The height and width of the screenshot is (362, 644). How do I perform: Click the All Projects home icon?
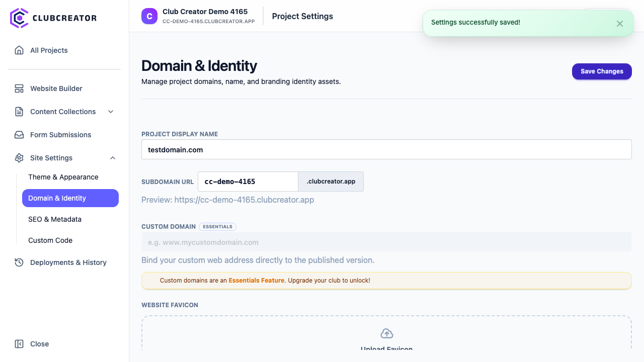(19, 50)
